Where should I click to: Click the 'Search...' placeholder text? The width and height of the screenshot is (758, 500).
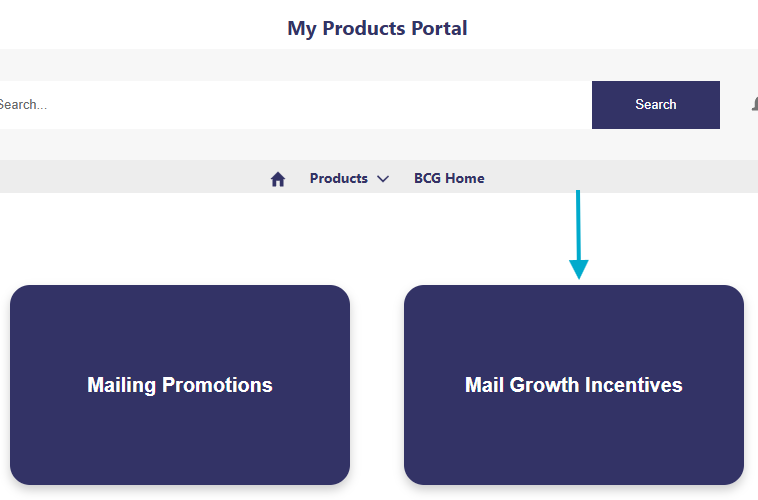[x=22, y=105]
